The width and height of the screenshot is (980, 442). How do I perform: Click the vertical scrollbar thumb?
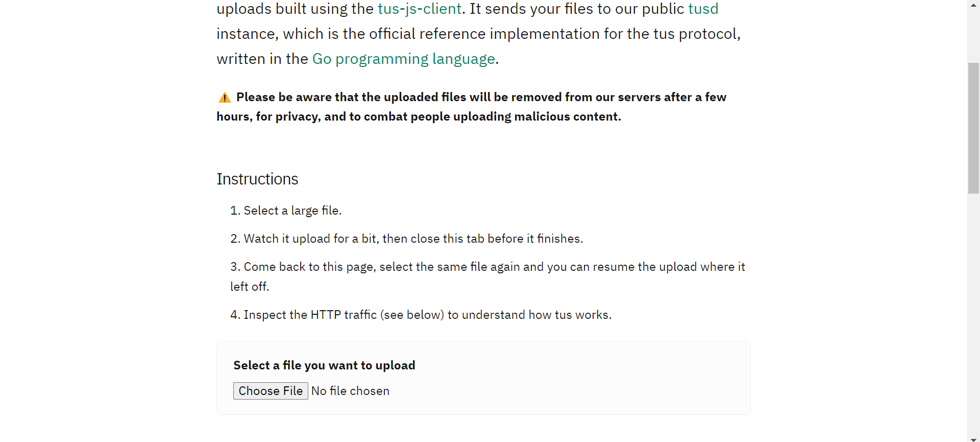click(973, 128)
